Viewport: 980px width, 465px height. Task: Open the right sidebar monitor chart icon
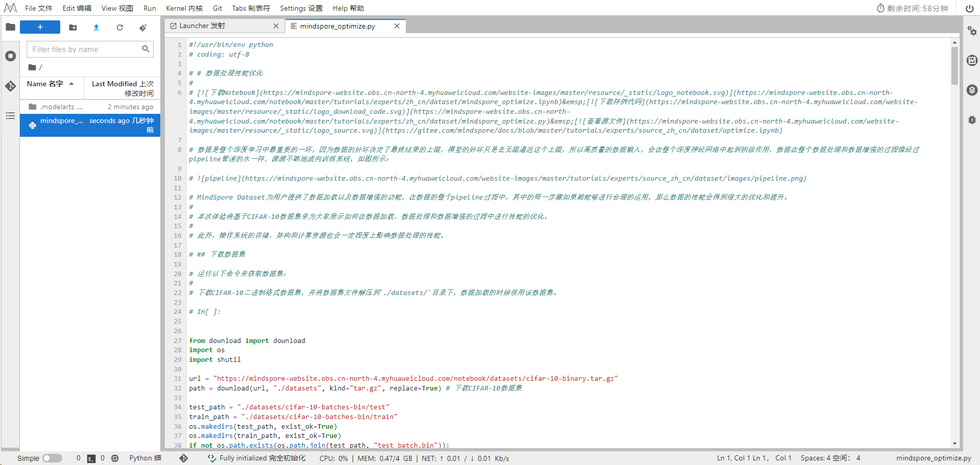(972, 61)
